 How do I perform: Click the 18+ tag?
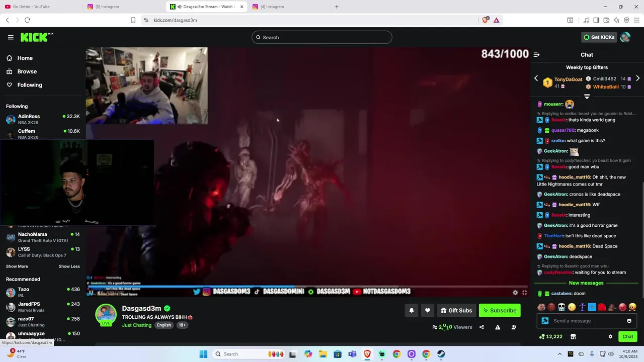pos(182,325)
